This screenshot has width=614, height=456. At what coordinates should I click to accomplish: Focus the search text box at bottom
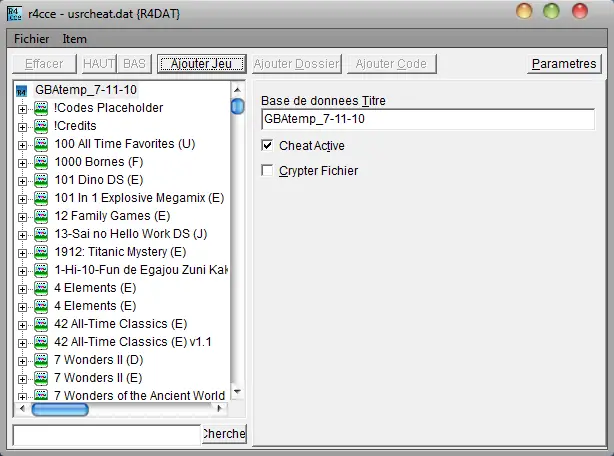point(107,435)
